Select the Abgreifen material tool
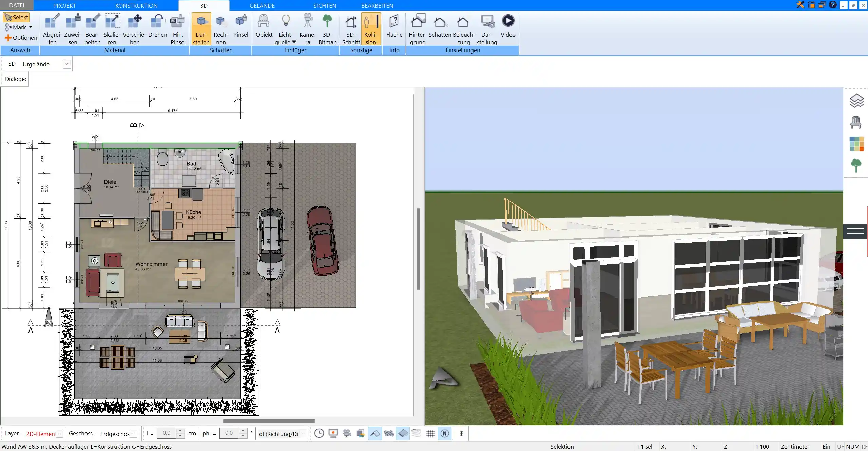 pos(52,29)
